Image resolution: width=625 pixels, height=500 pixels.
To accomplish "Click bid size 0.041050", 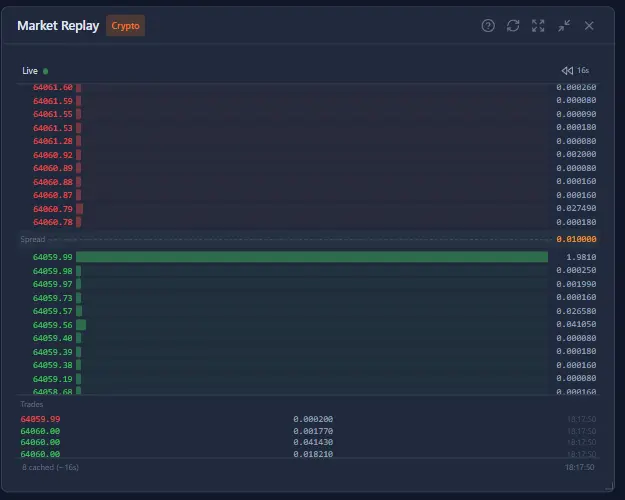I will 576,324.
